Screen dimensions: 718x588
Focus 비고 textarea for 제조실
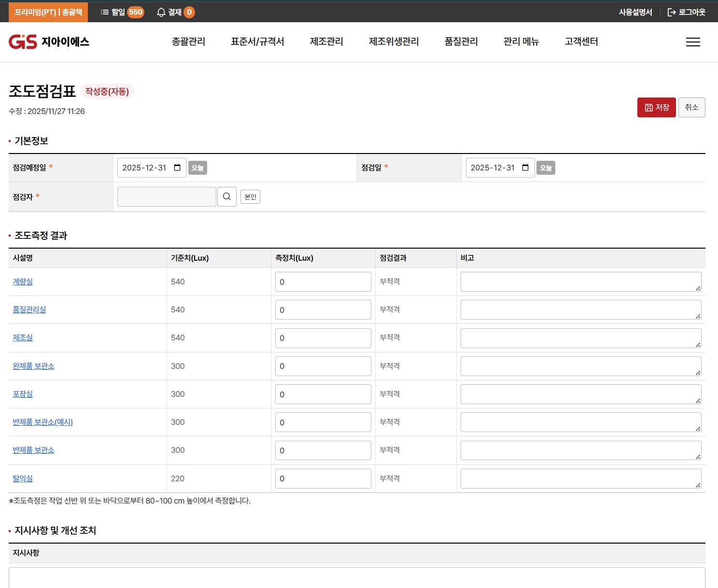(x=581, y=338)
